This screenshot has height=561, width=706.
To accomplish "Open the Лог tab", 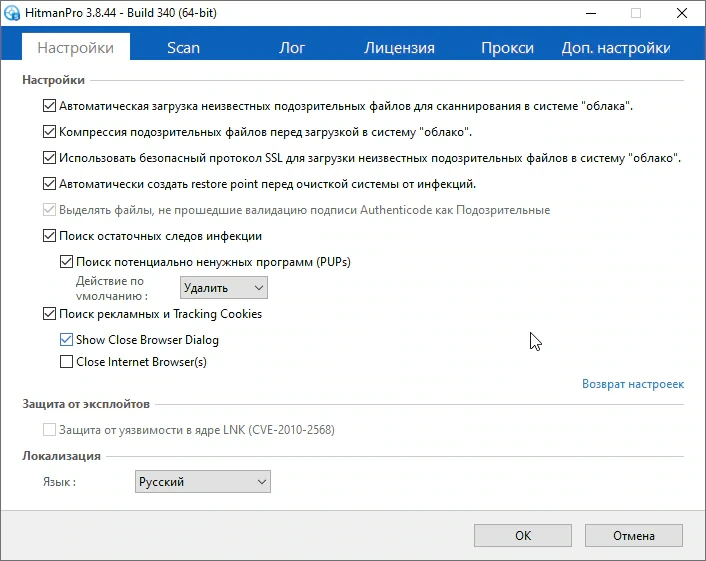I will tap(292, 48).
